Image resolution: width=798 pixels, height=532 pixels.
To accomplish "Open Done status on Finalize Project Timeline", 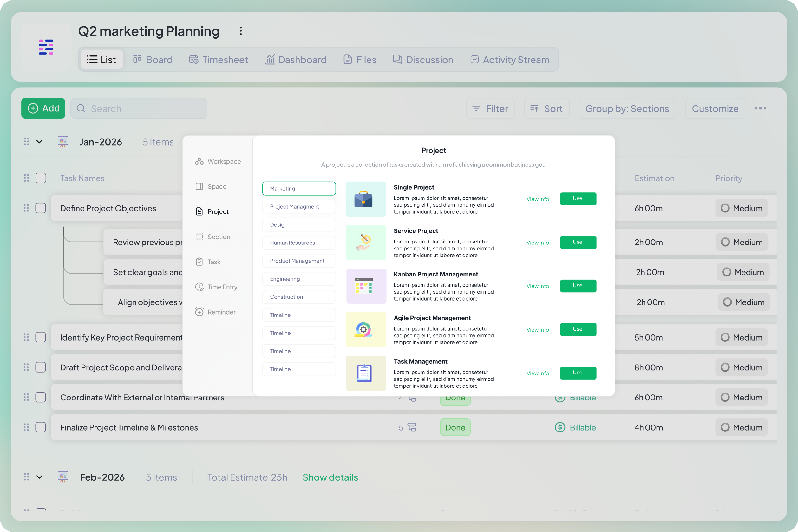I will pyautogui.click(x=455, y=427).
